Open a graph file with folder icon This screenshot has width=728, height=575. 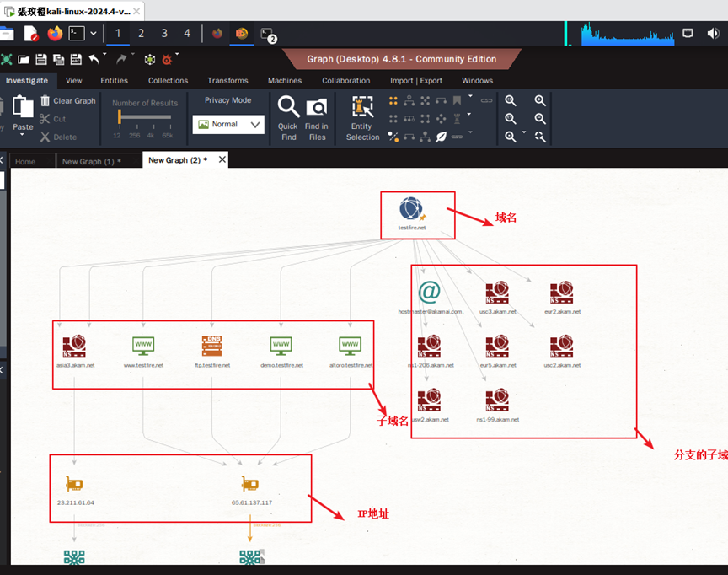(24, 60)
